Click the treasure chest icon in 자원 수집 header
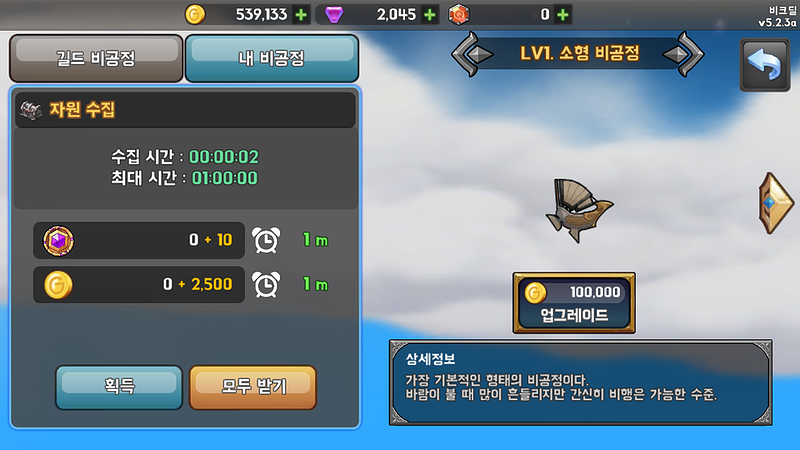 [31, 110]
